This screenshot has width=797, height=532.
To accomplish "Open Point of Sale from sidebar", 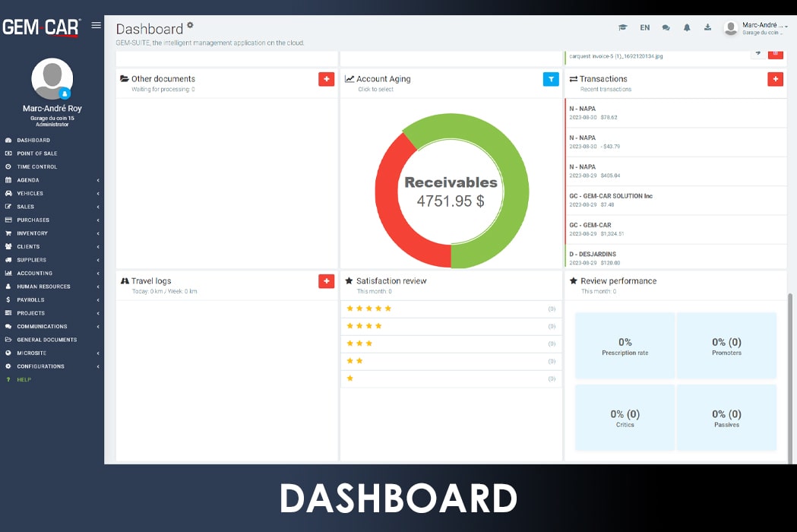I will 36,154.
